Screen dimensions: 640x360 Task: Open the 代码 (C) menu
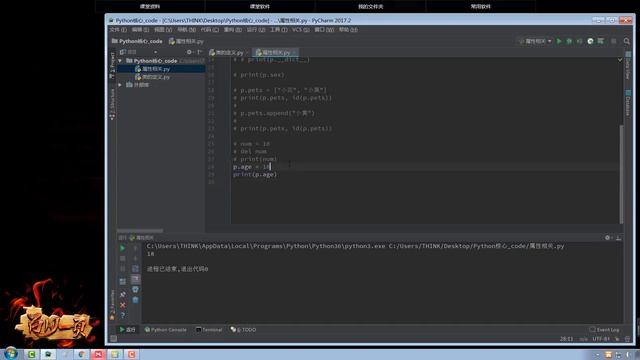point(209,30)
